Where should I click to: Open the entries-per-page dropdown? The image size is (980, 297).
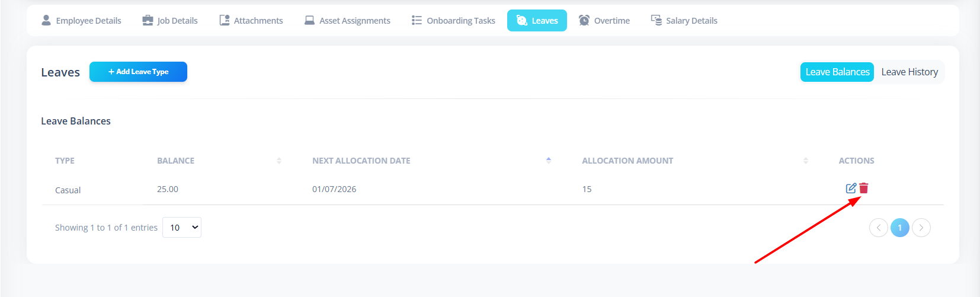(182, 228)
